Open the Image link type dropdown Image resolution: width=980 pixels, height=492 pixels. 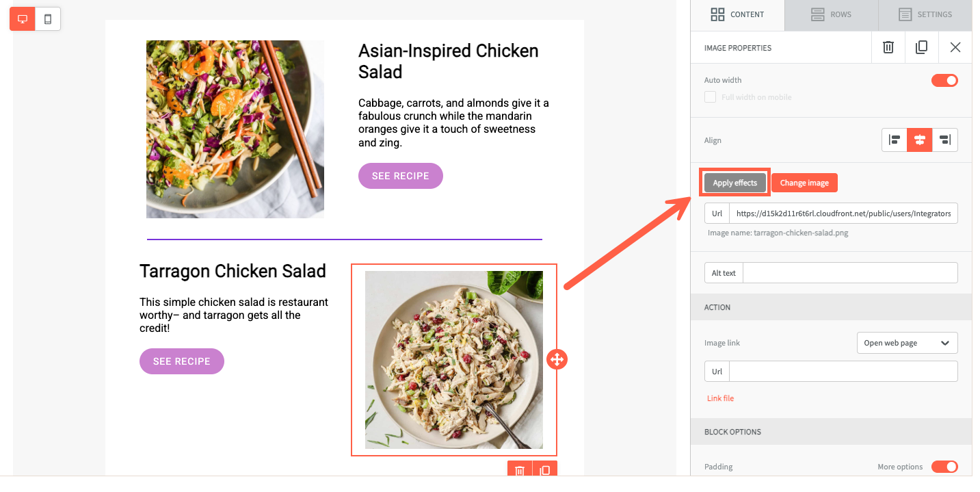click(x=907, y=343)
